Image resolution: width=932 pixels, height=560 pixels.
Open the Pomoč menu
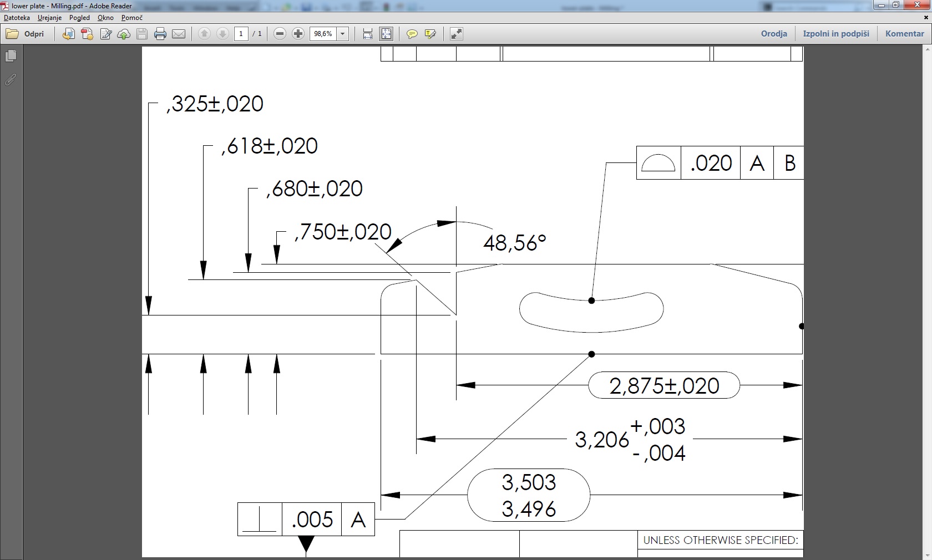(x=132, y=18)
